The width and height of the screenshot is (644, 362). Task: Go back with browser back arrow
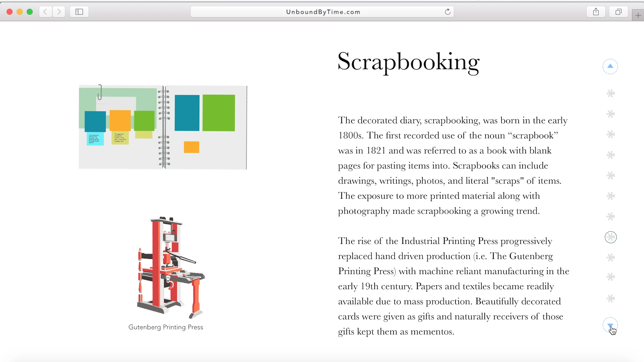(45, 12)
